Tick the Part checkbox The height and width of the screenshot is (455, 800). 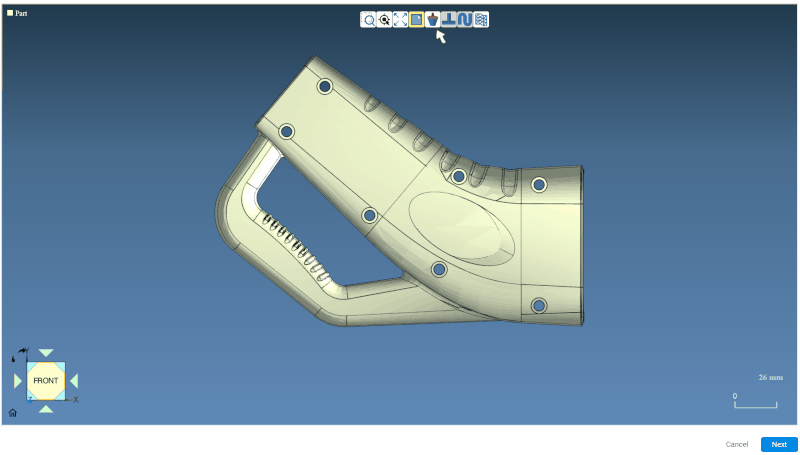point(10,13)
